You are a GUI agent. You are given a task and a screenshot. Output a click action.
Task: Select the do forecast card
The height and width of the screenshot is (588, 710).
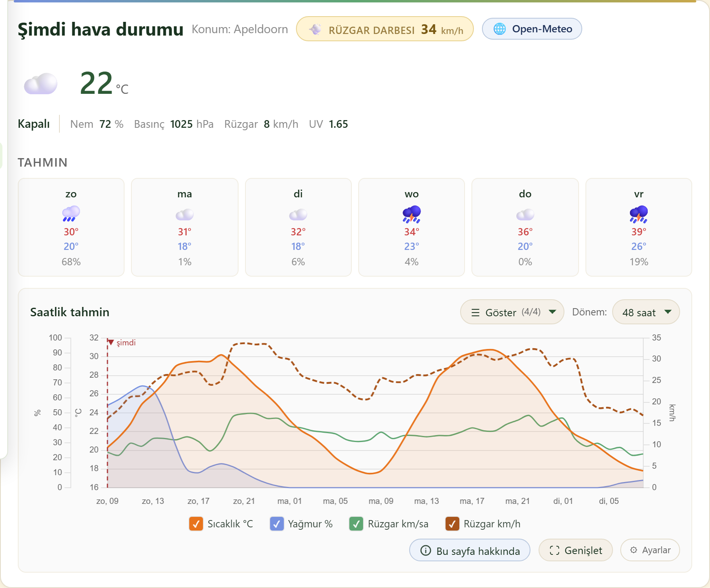(x=525, y=227)
